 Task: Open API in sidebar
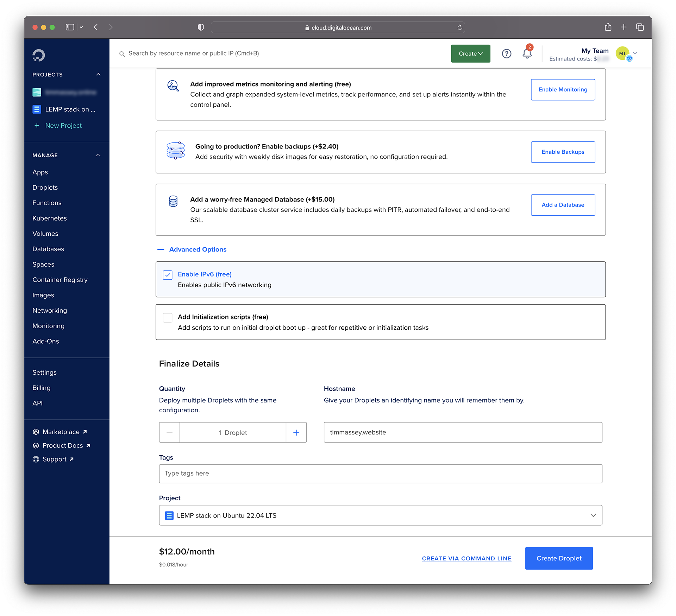tap(37, 403)
